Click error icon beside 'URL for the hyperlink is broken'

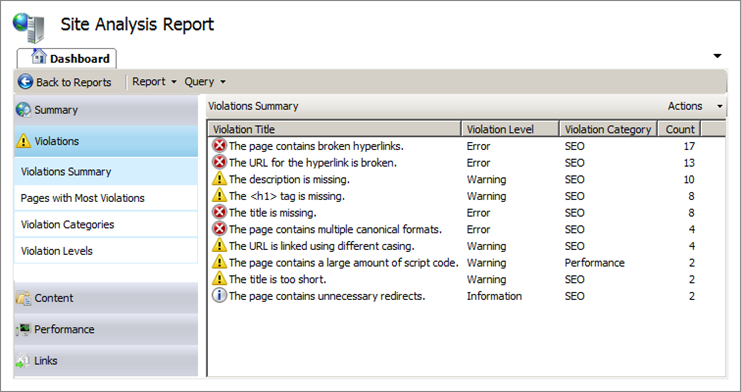point(219,162)
